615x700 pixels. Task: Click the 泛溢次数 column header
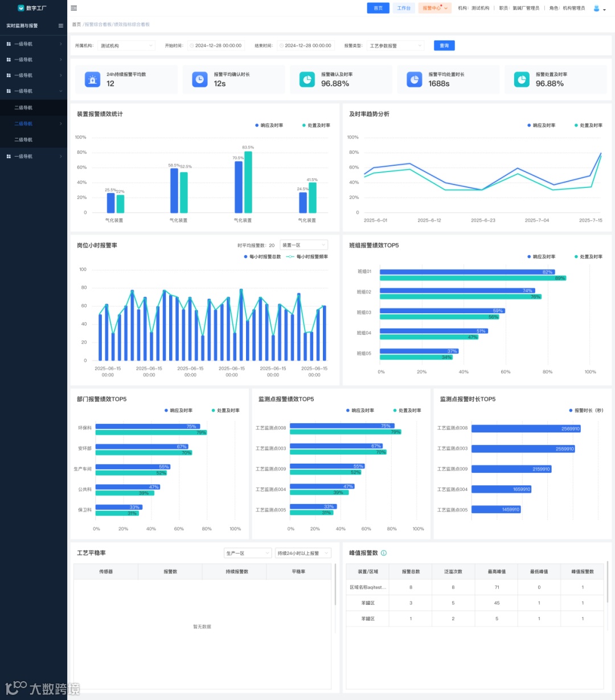[x=453, y=571]
